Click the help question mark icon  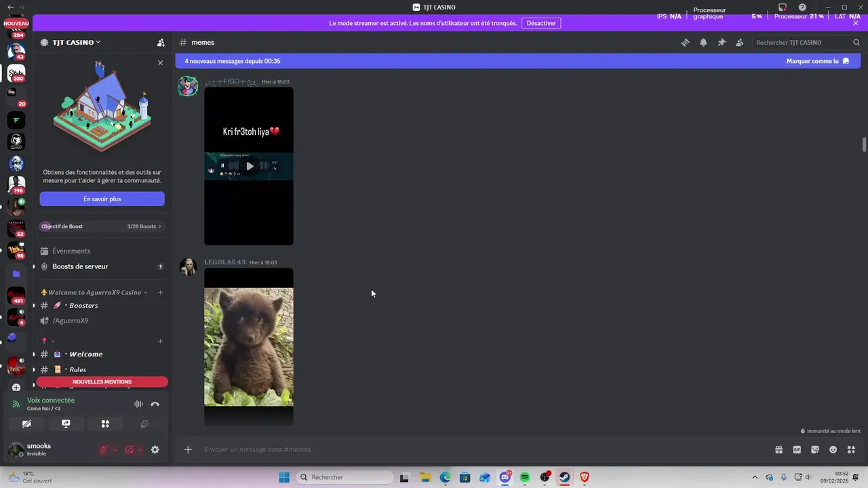tap(802, 7)
